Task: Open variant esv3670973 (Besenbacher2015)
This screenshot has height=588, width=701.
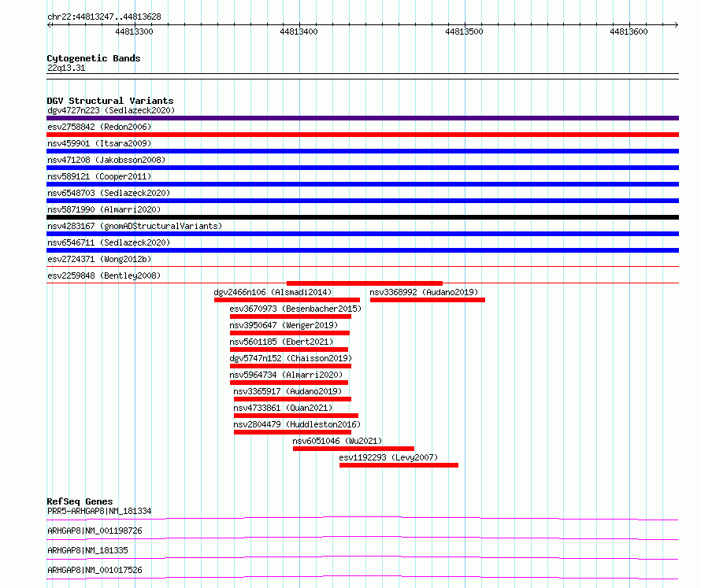Action: pos(295,309)
